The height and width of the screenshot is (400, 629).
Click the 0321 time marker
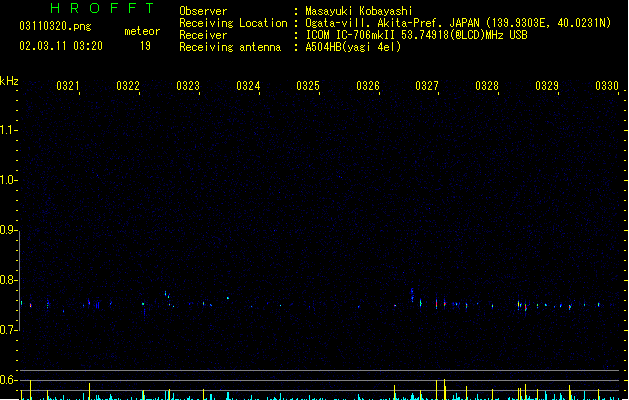[68, 86]
